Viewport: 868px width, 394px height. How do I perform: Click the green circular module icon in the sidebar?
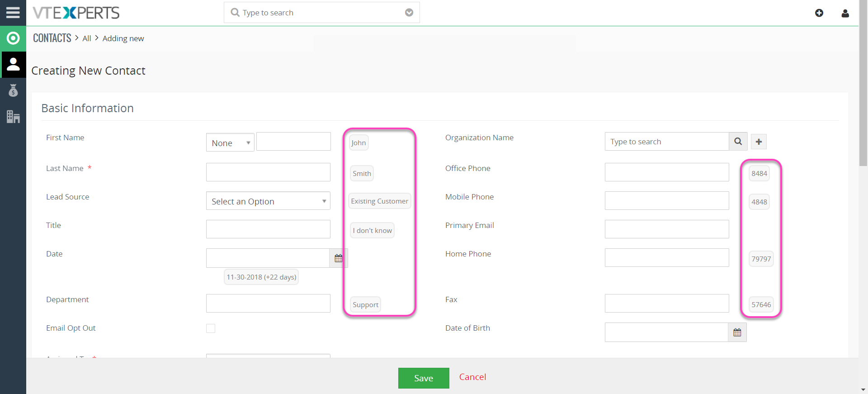point(13,38)
